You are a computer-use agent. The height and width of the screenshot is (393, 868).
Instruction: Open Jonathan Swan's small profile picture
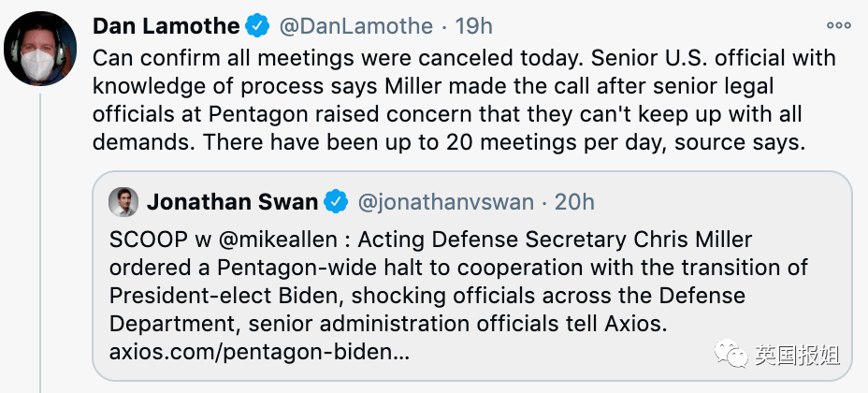pyautogui.click(x=123, y=201)
